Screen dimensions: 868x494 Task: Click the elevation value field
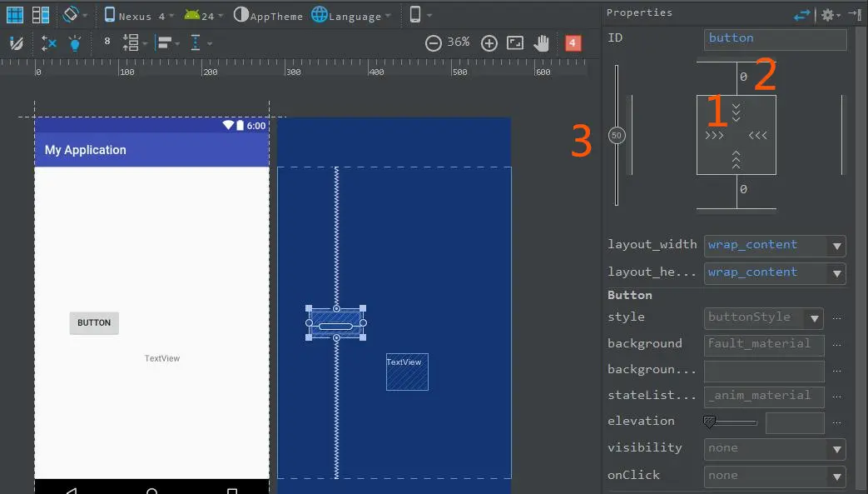(795, 422)
